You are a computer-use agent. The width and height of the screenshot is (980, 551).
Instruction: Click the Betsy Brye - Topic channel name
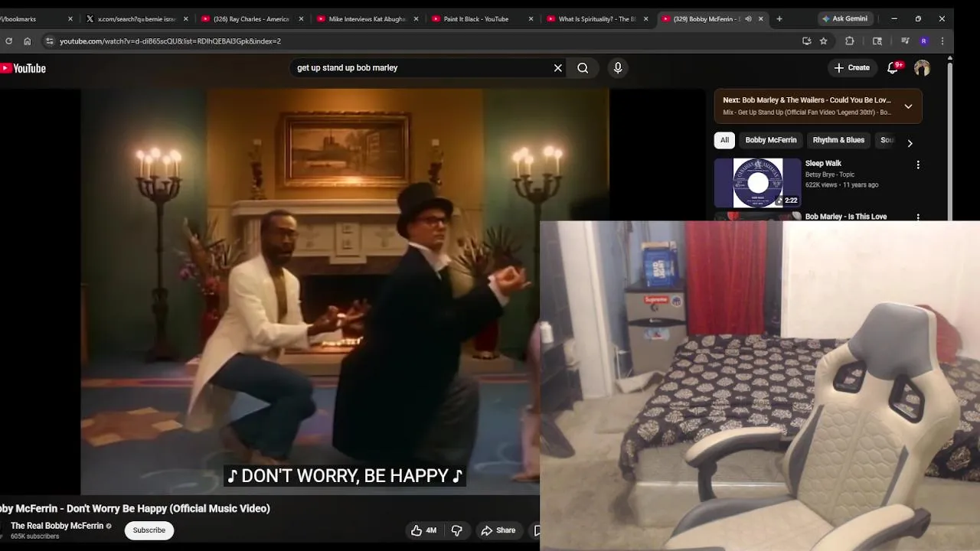[x=829, y=174]
